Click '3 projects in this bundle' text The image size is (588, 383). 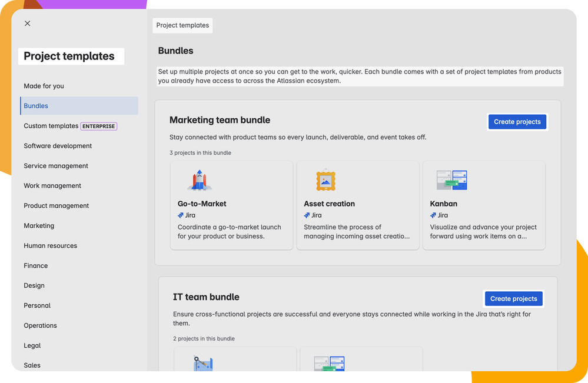pos(200,153)
